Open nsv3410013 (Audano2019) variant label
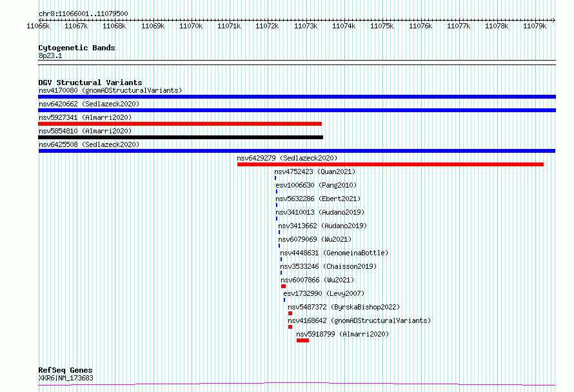This screenshot has height=392, width=574. click(x=320, y=212)
